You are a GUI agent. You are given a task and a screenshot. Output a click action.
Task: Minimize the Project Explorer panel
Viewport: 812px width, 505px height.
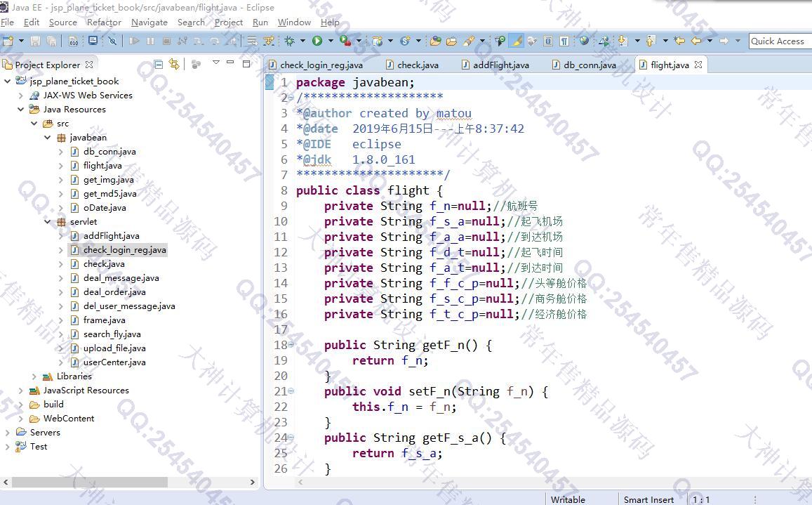pyautogui.click(x=230, y=63)
